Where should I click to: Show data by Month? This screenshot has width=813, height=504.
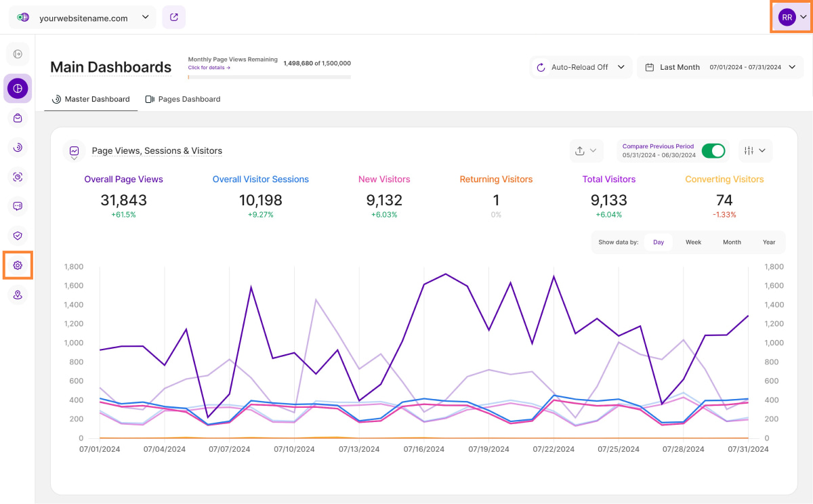[732, 242]
